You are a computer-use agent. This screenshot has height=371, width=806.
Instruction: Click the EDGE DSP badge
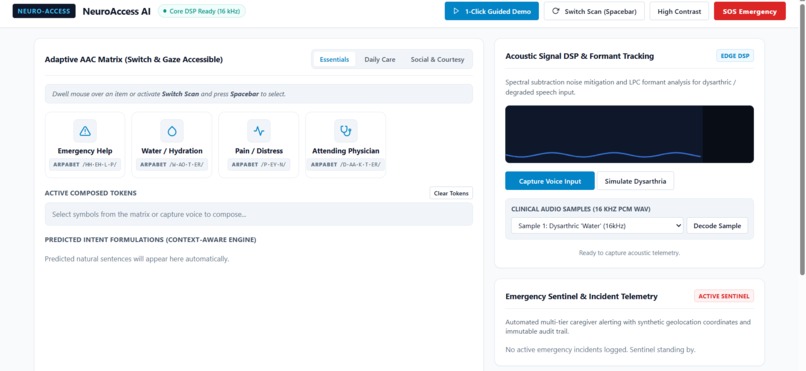(x=735, y=56)
